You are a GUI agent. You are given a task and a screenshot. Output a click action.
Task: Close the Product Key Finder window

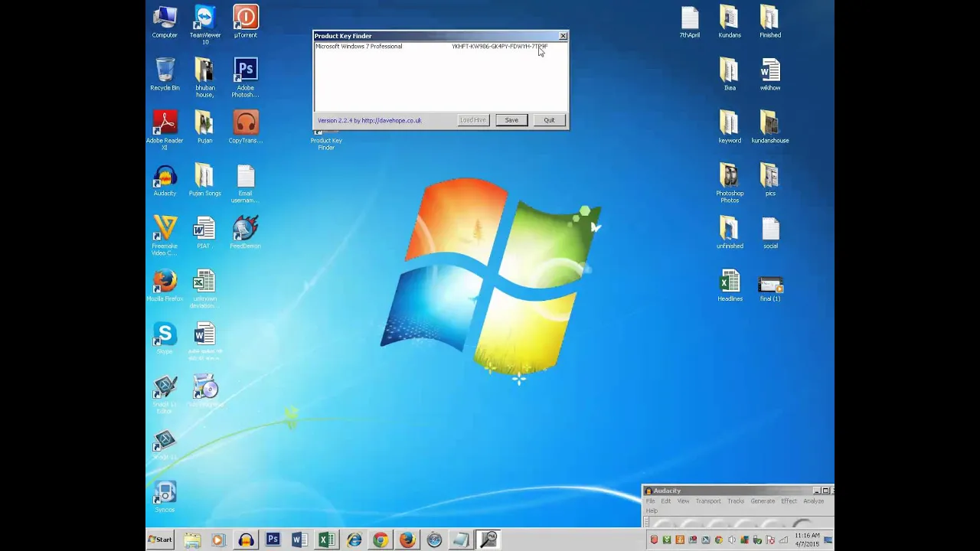coord(563,36)
